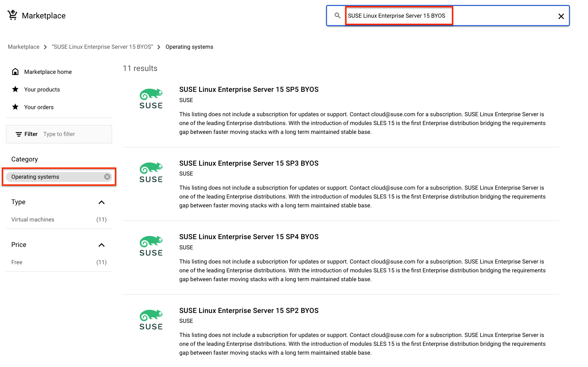Click the Type to filter input field
Screen dimensions: 588x367
(x=59, y=134)
